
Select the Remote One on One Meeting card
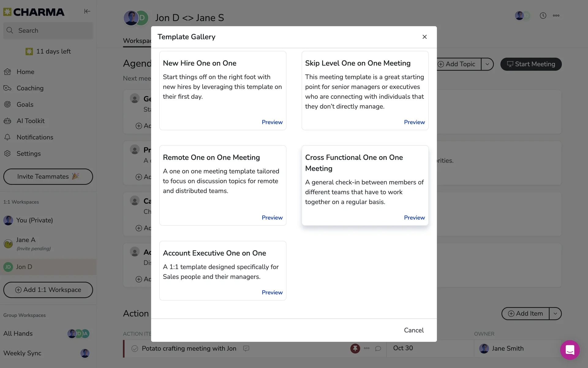(x=223, y=181)
